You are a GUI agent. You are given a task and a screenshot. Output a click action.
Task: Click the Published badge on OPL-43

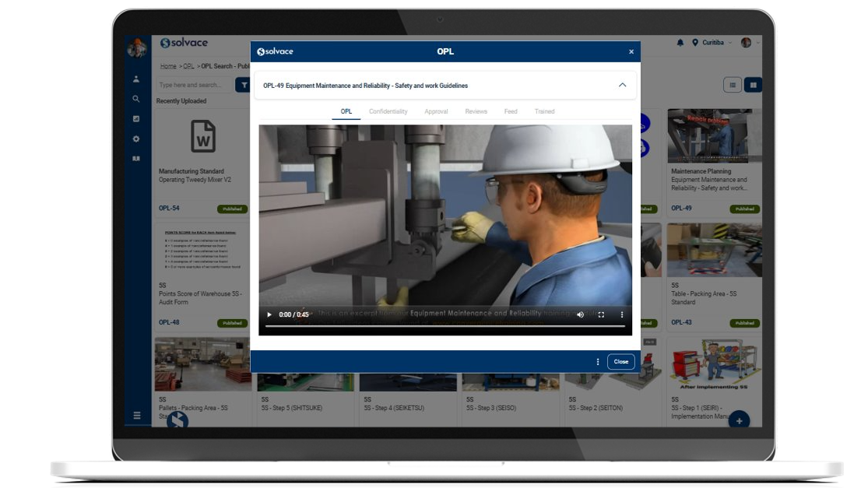744,323
